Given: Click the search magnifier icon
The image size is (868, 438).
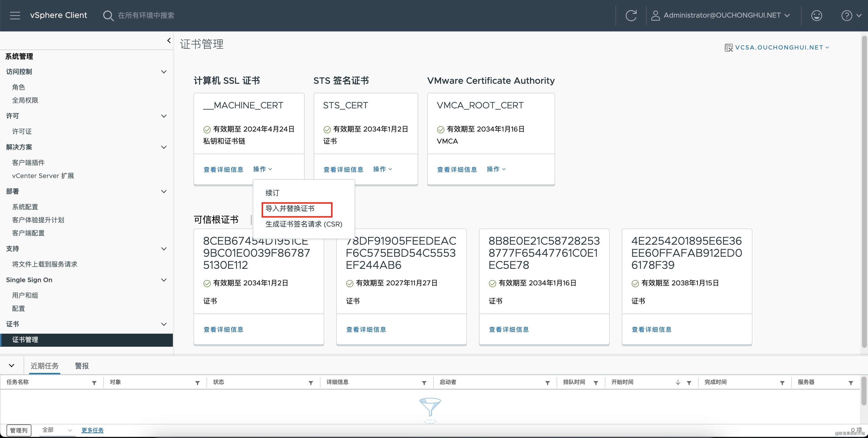Looking at the screenshot, I should (108, 16).
